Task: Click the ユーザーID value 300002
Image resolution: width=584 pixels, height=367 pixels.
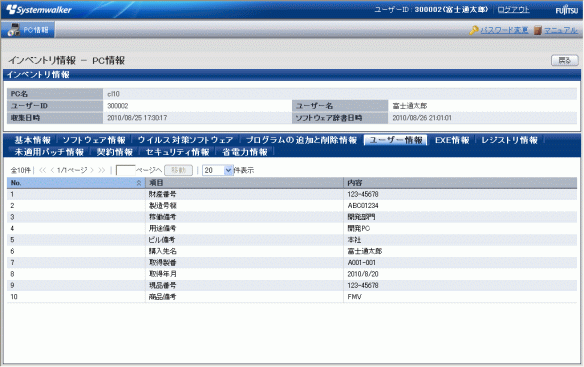Action: point(118,106)
